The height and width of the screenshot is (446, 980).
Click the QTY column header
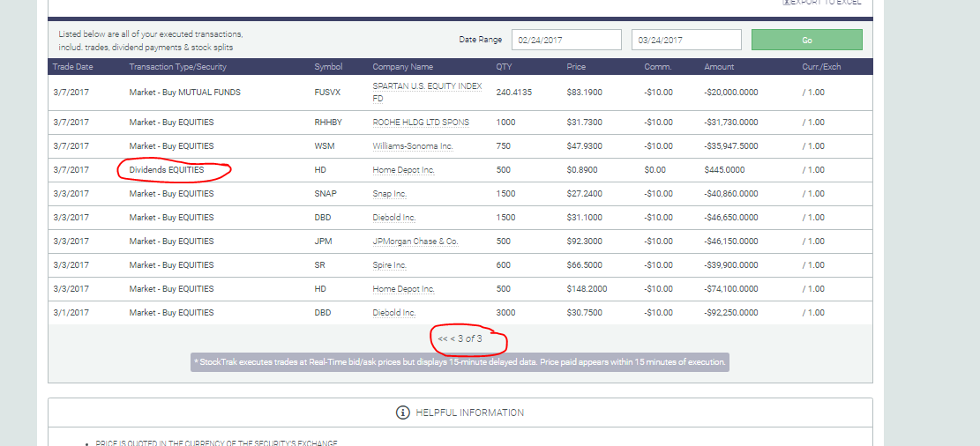coord(504,67)
